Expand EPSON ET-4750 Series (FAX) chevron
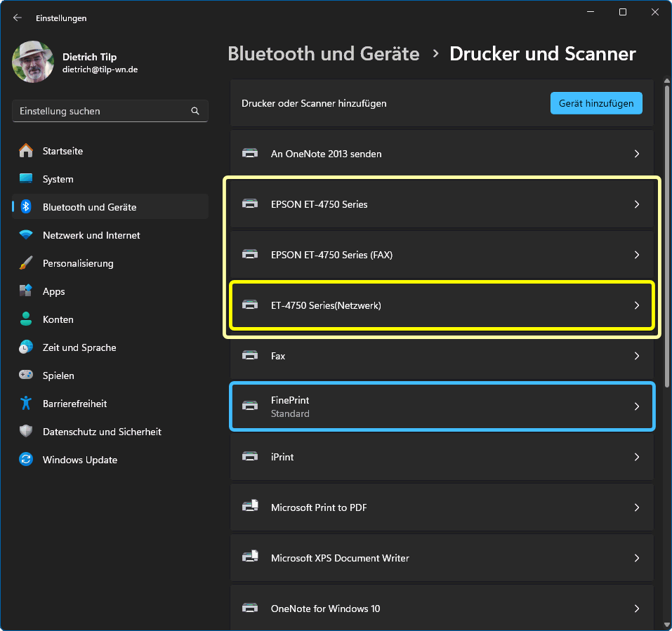Viewport: 672px width, 631px height. (x=637, y=255)
